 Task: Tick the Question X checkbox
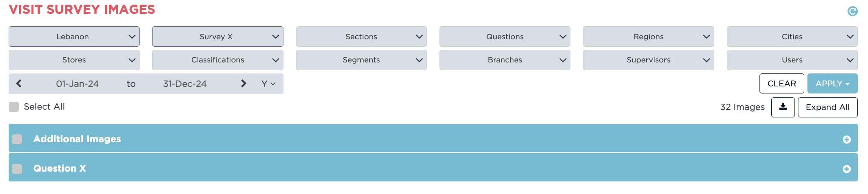[17, 169]
